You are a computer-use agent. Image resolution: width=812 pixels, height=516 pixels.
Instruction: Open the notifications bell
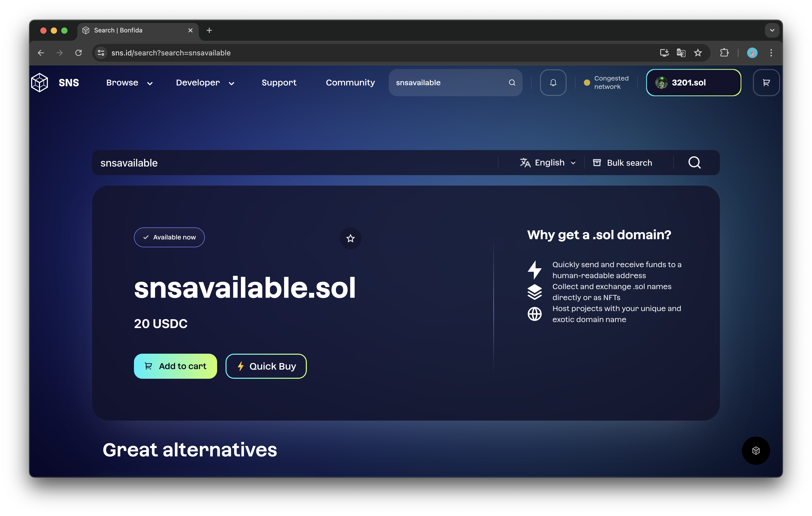point(553,83)
